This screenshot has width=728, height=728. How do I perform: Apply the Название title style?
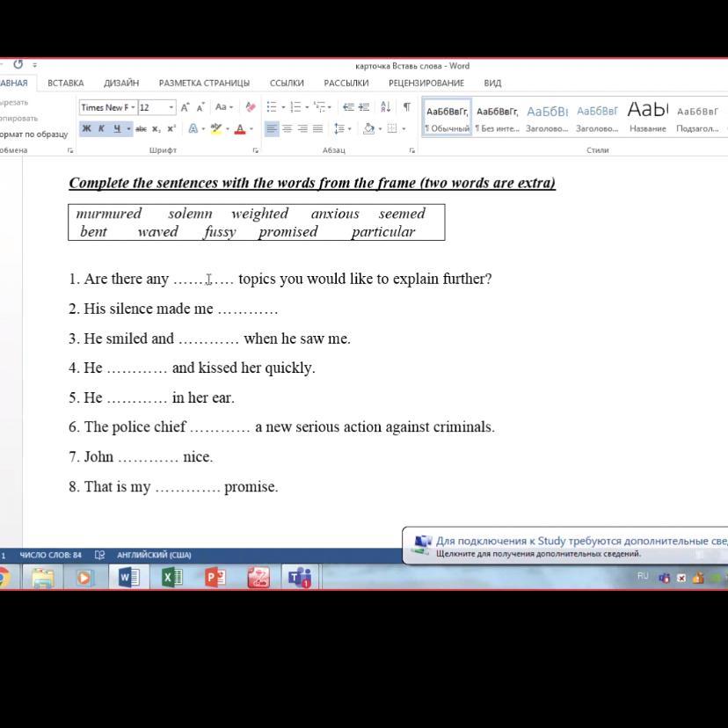648,117
